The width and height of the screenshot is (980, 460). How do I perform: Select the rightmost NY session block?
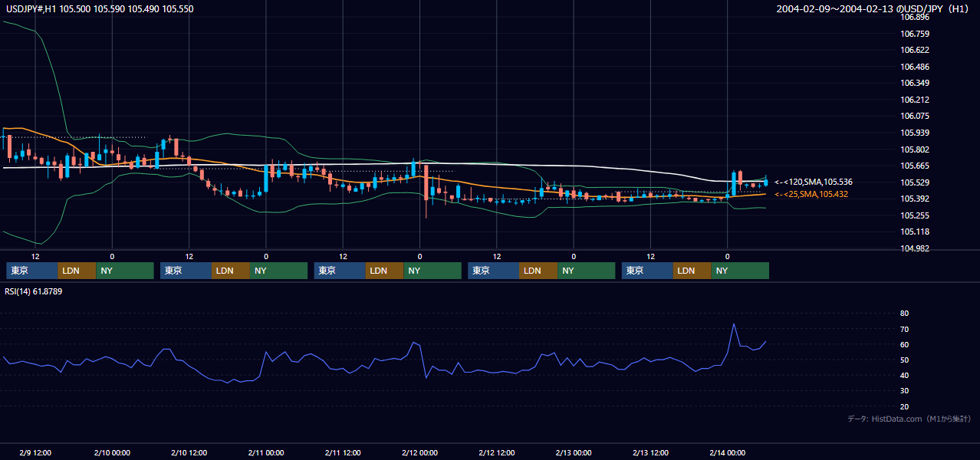coord(740,271)
